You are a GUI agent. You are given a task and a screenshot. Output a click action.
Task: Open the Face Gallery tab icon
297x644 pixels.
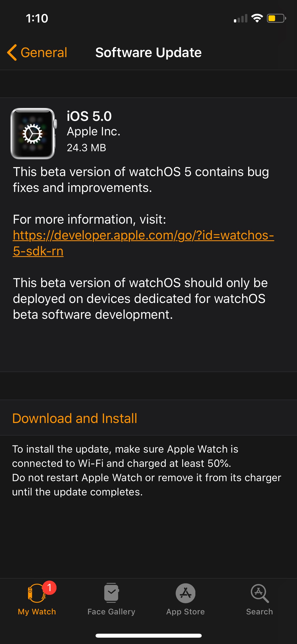[111, 593]
